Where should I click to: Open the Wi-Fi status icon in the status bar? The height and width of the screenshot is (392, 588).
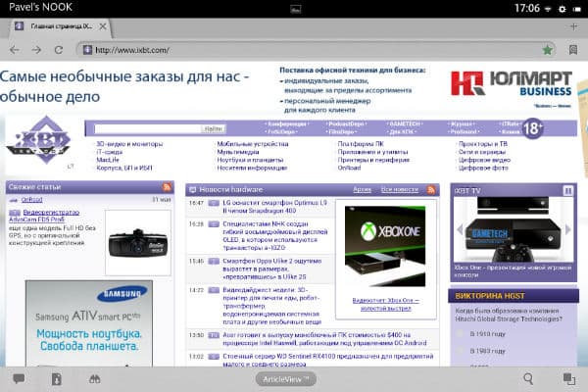pyautogui.click(x=548, y=9)
